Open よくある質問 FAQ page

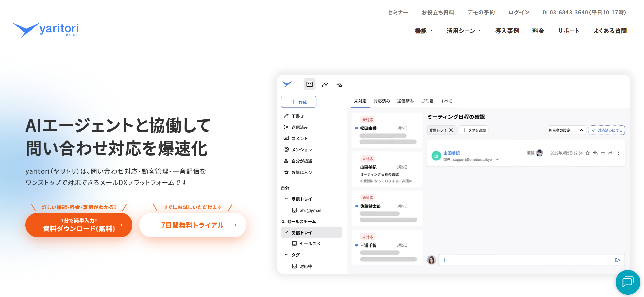[x=610, y=31]
